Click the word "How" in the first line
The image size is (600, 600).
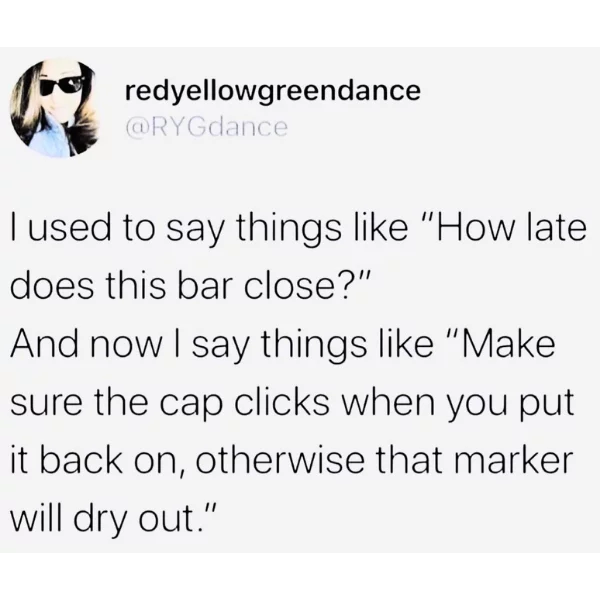pos(473,227)
